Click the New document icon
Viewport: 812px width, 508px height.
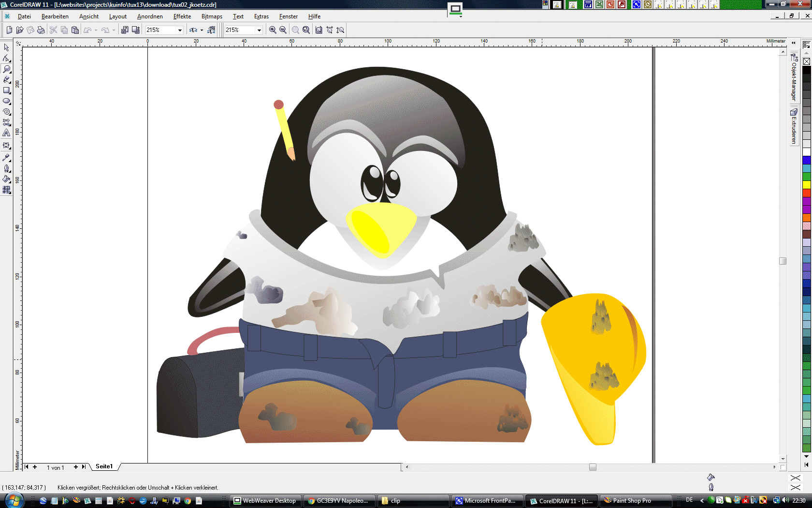[x=9, y=30]
